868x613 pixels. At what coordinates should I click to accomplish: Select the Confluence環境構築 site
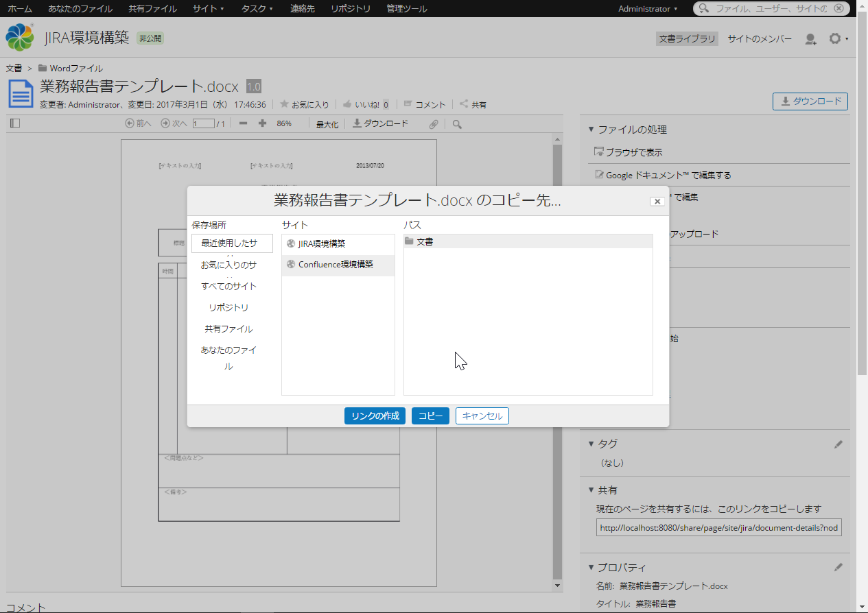click(x=338, y=265)
